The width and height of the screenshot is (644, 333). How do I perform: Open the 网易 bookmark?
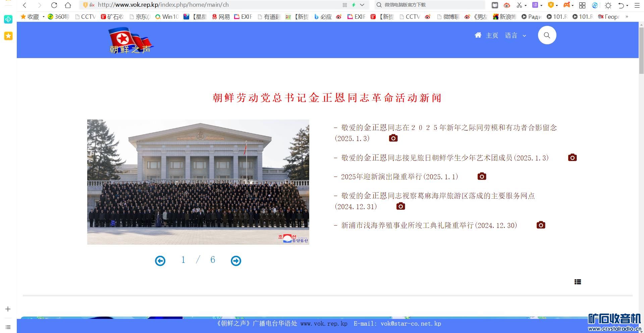coord(221,17)
